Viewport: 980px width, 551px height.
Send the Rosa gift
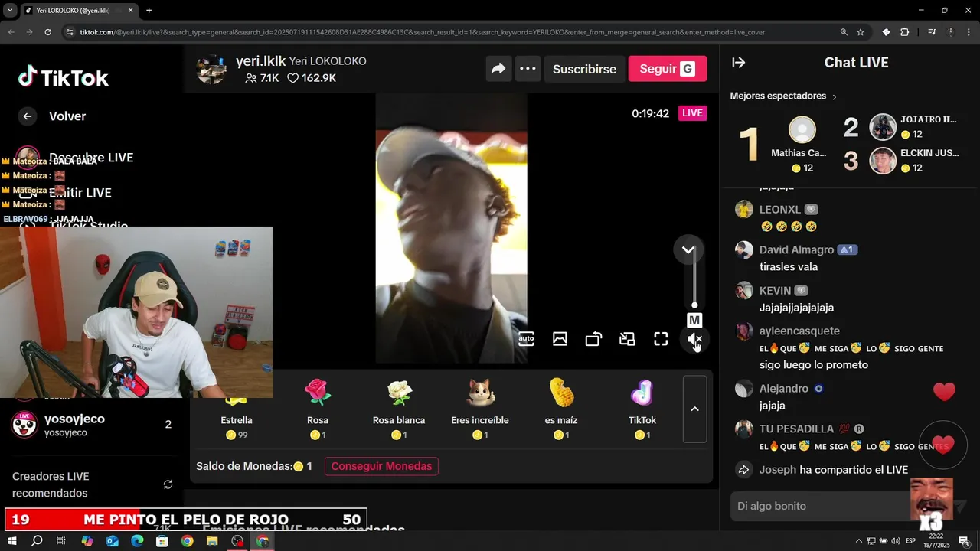[x=318, y=409]
